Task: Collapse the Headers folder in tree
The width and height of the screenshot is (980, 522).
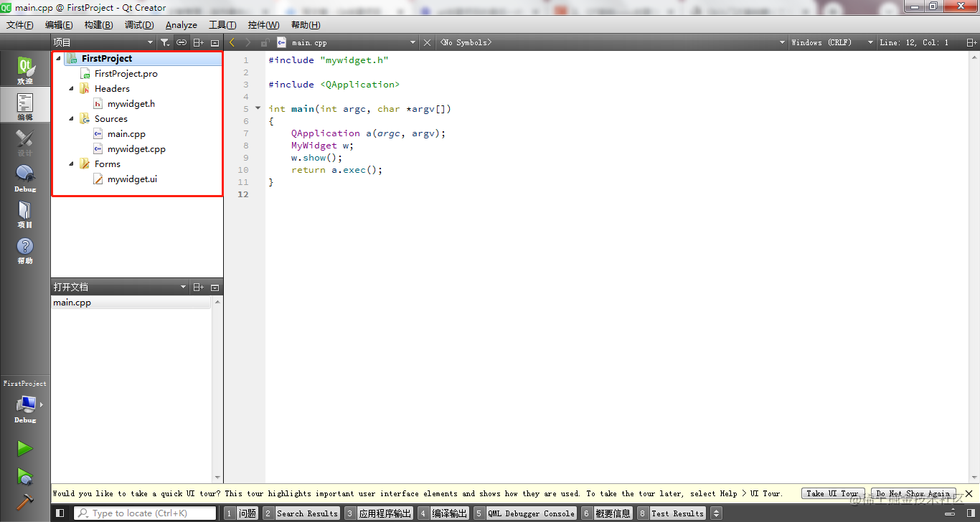Action: 71,89
